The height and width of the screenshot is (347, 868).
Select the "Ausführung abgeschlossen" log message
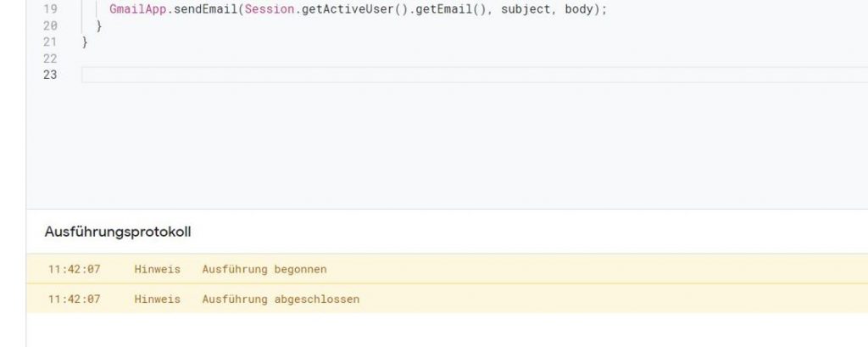click(x=281, y=299)
